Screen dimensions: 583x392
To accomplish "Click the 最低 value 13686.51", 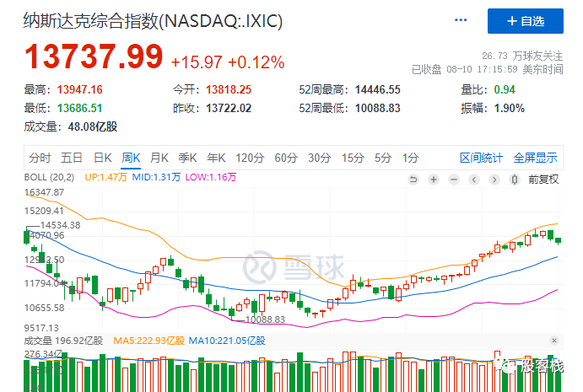I will [x=79, y=109].
